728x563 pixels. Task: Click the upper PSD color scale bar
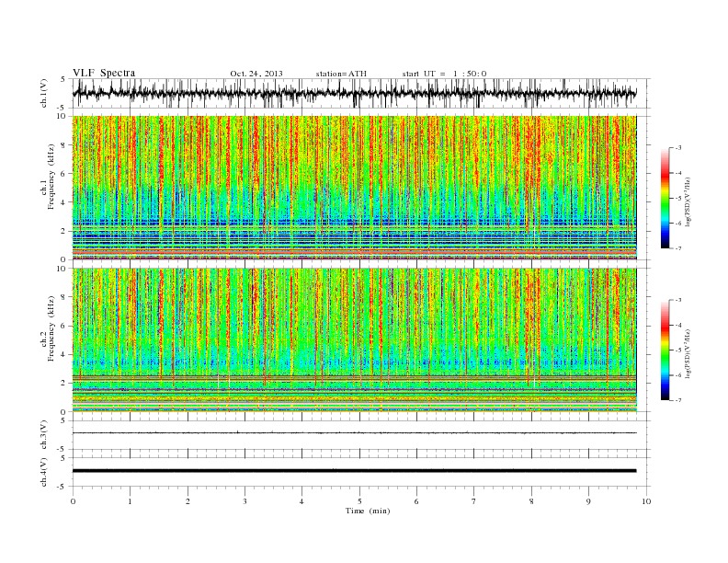tap(665, 198)
